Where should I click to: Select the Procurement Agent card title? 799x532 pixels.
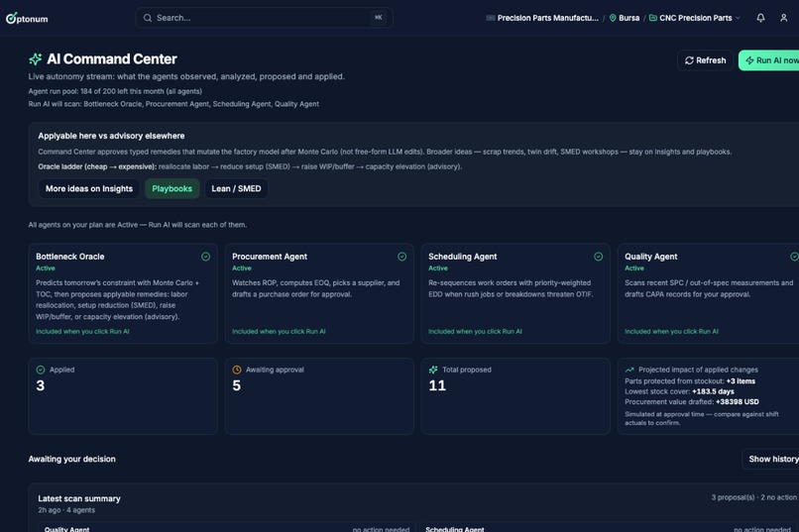coord(270,257)
